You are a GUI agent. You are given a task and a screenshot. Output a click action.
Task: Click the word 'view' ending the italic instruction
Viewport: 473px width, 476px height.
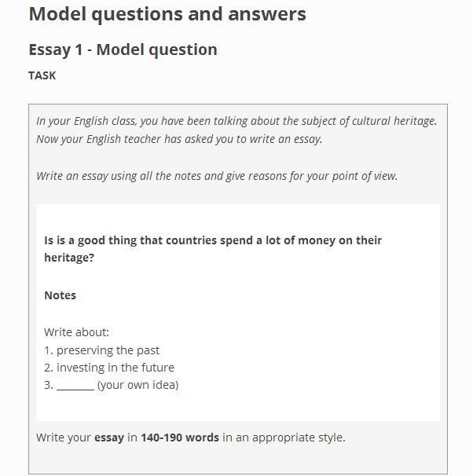point(384,176)
